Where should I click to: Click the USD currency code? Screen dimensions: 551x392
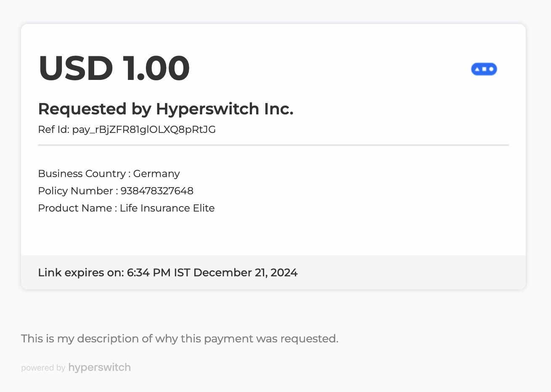coord(76,68)
